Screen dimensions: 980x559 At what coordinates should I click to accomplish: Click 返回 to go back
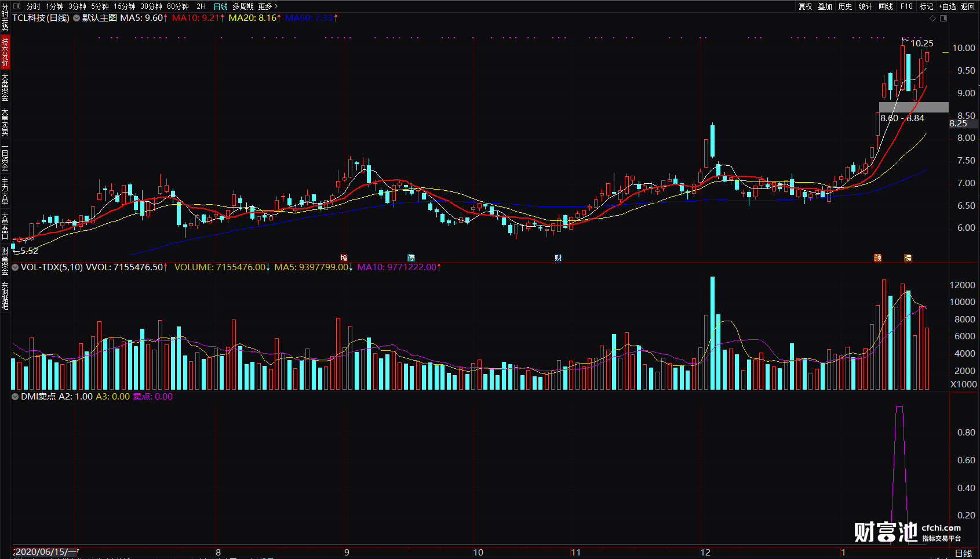(x=968, y=6)
